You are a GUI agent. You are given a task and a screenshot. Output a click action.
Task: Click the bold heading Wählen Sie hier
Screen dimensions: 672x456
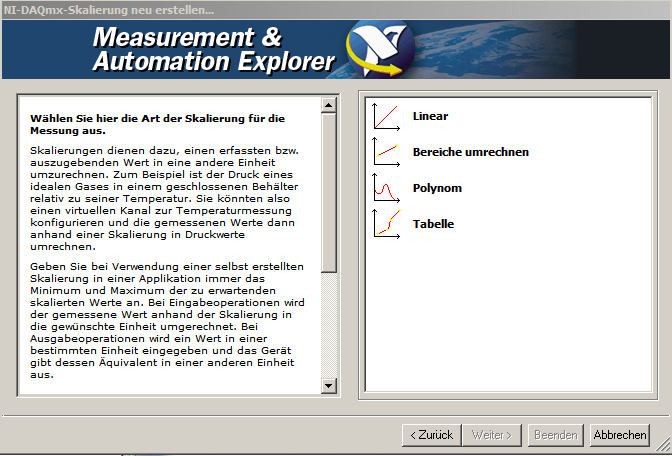coord(157,124)
